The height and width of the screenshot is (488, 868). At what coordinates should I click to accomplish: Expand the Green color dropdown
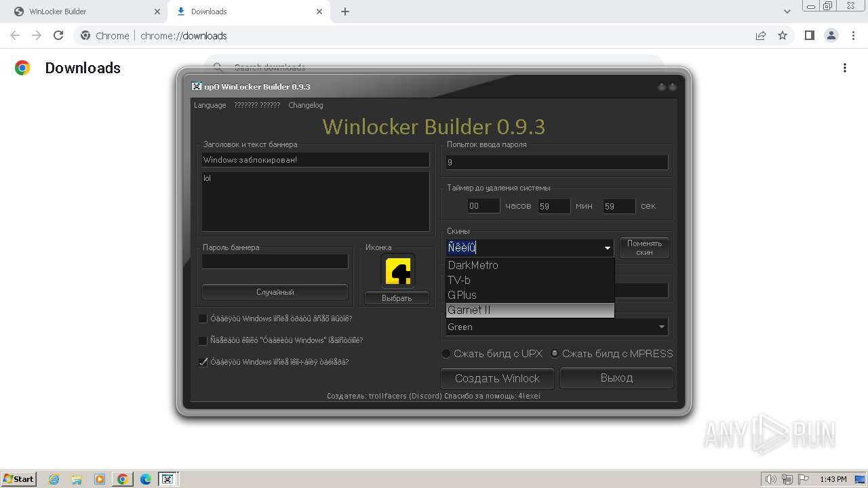[662, 327]
